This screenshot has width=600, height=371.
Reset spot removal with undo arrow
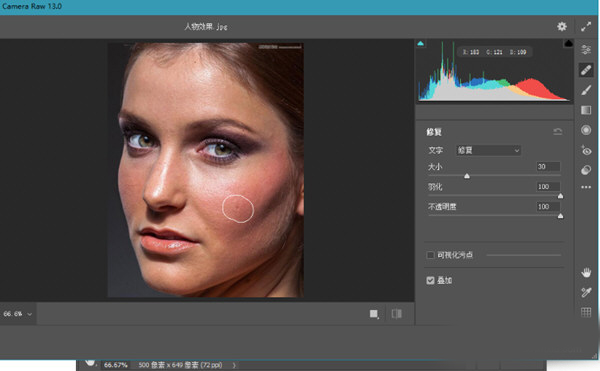point(558,132)
